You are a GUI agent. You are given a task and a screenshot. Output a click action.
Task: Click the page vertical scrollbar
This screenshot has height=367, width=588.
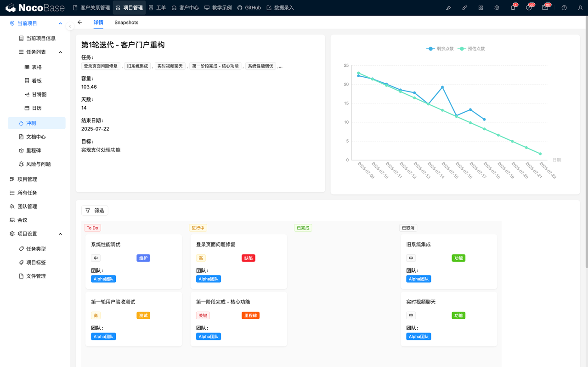tap(586, 143)
